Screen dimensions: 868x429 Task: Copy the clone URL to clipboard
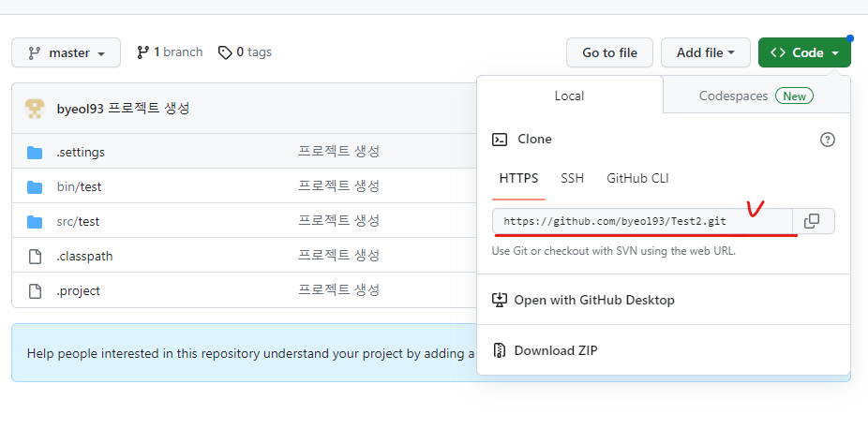point(812,221)
